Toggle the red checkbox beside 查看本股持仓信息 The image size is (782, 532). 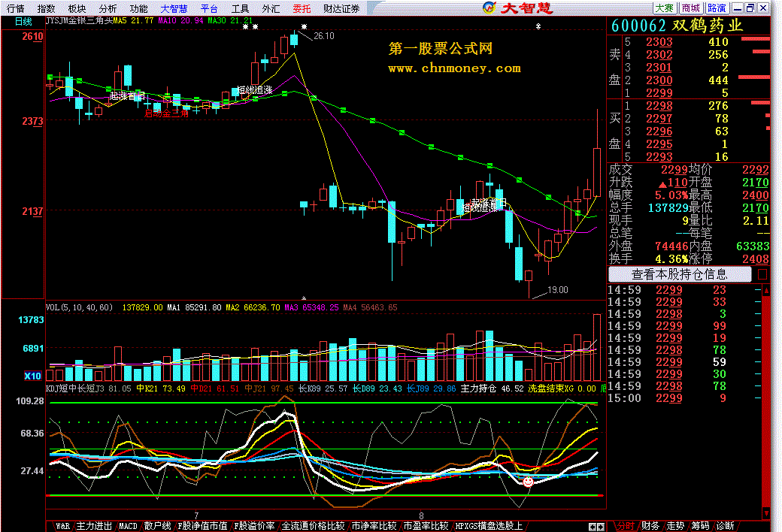coord(762,274)
